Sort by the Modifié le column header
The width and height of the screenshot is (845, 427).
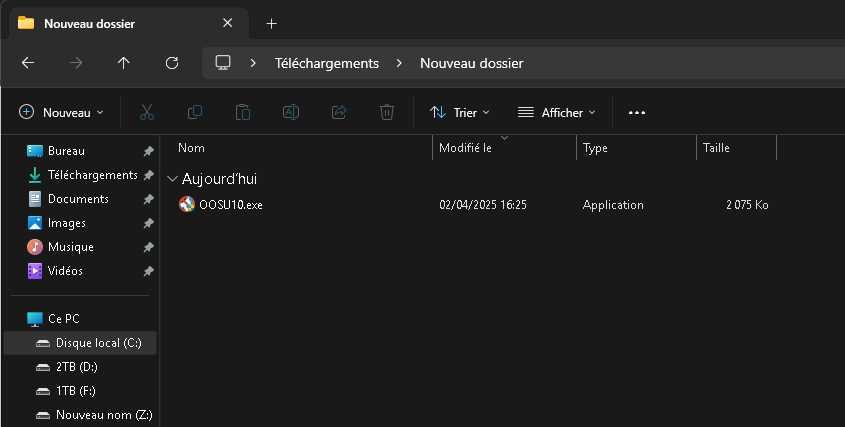pos(465,148)
